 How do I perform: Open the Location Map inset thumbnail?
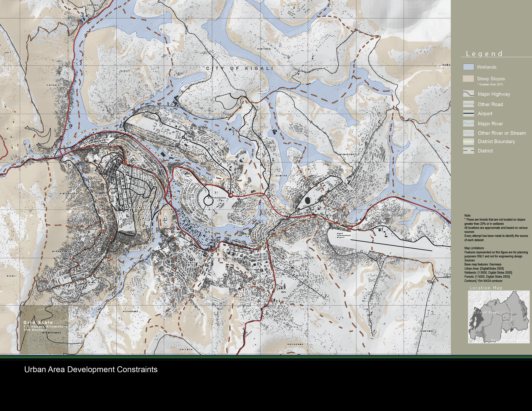[499, 317]
